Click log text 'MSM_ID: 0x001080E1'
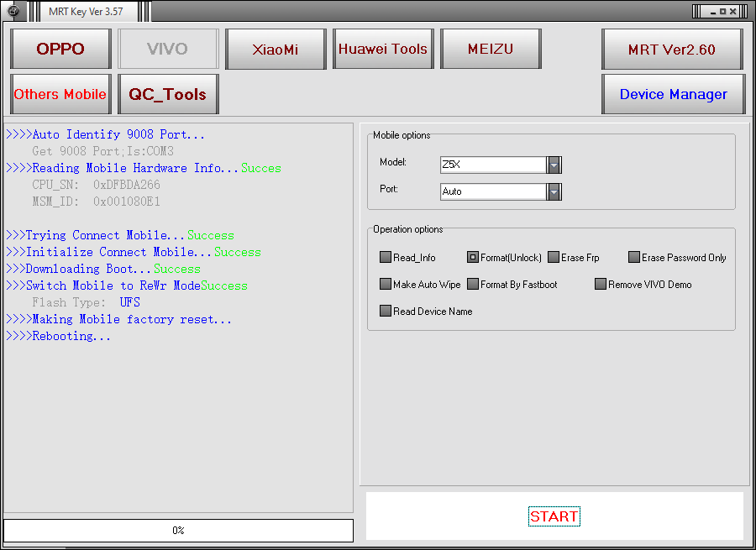756x550 pixels. 96,202
